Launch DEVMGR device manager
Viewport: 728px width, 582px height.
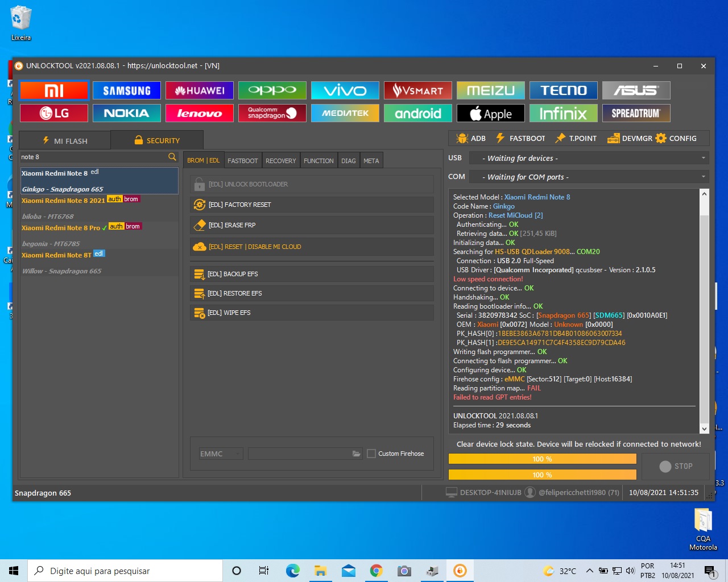[630, 138]
